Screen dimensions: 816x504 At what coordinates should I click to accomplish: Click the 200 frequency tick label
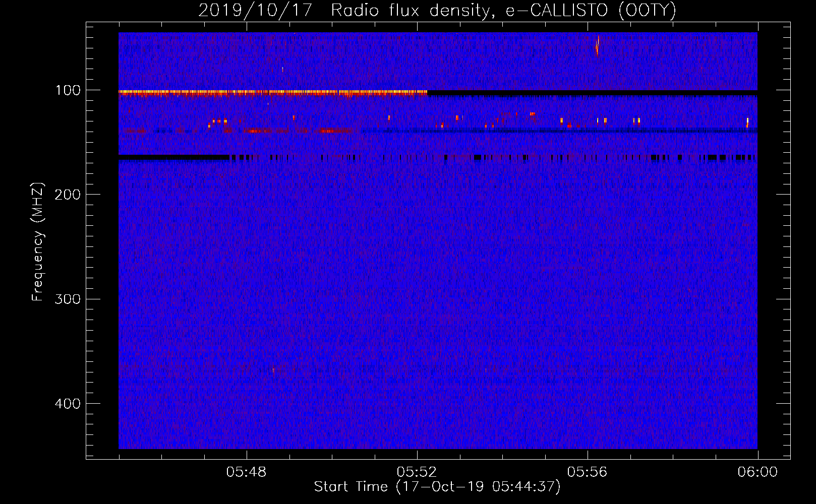tap(67, 195)
